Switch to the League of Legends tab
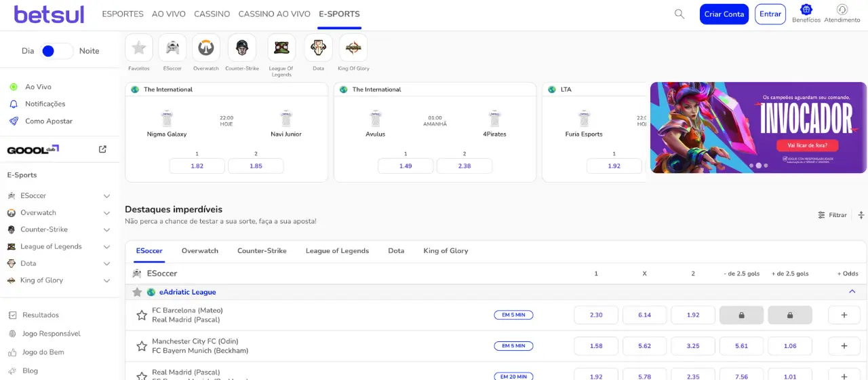Viewport: 868px width, 380px height. click(x=337, y=250)
